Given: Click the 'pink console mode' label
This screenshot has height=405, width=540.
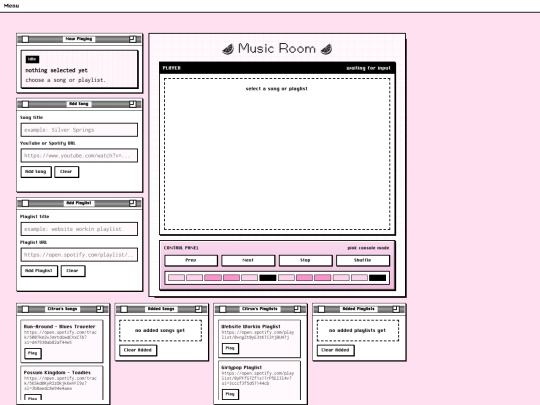Looking at the screenshot, I should [x=368, y=248].
